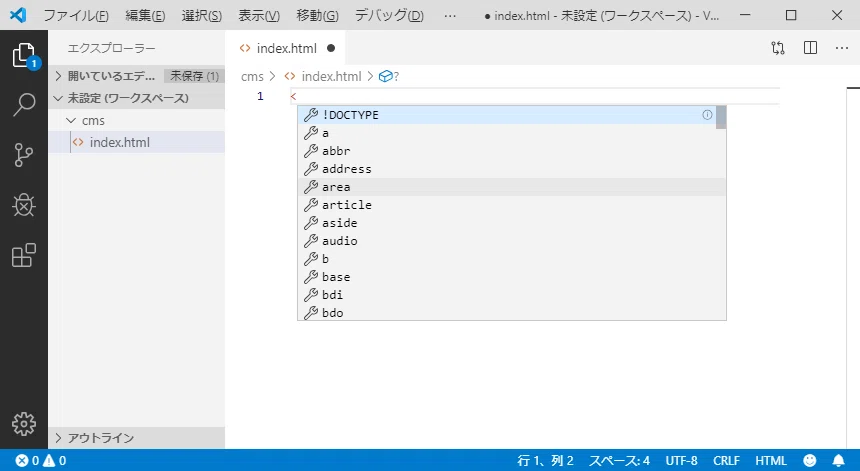Screen dimensions: 860x471
Task: Click the VS Code logo icon
Action: (18, 15)
